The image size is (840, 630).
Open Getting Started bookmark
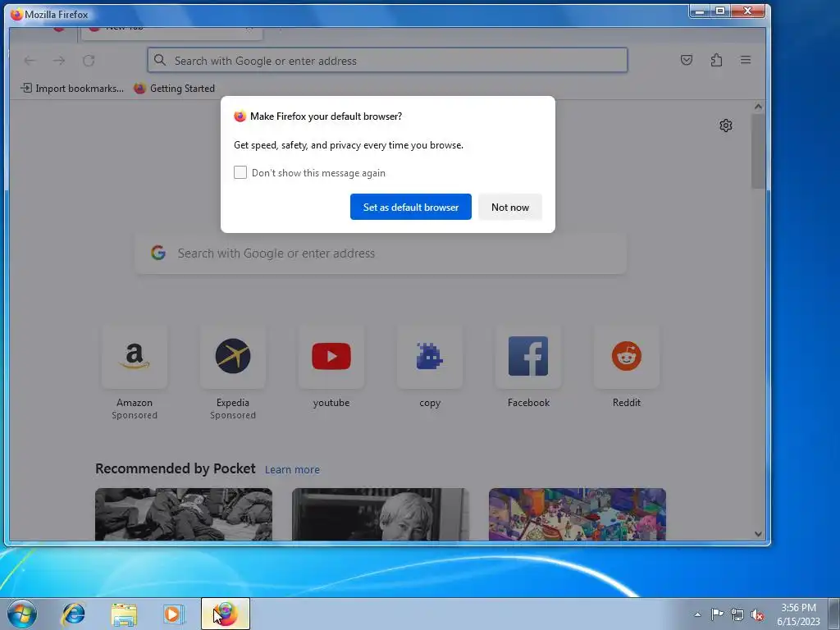pos(175,89)
